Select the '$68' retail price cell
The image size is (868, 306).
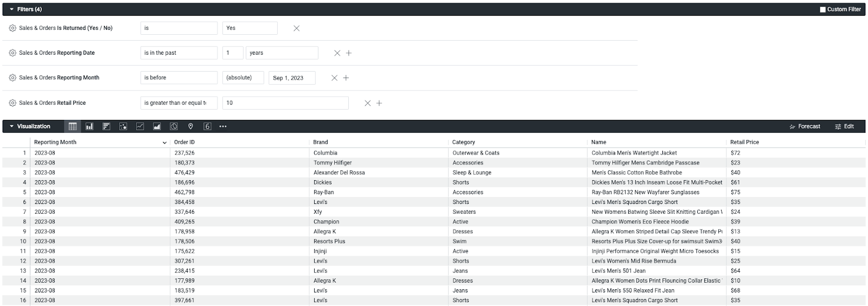796,290
